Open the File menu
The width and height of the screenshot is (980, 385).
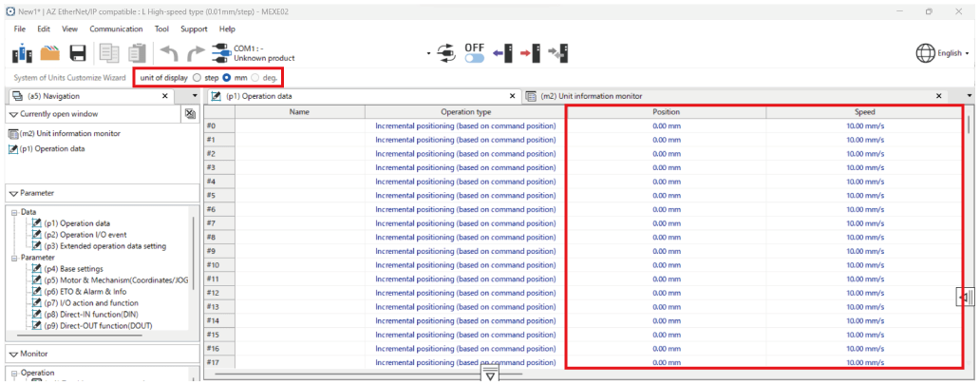point(19,29)
